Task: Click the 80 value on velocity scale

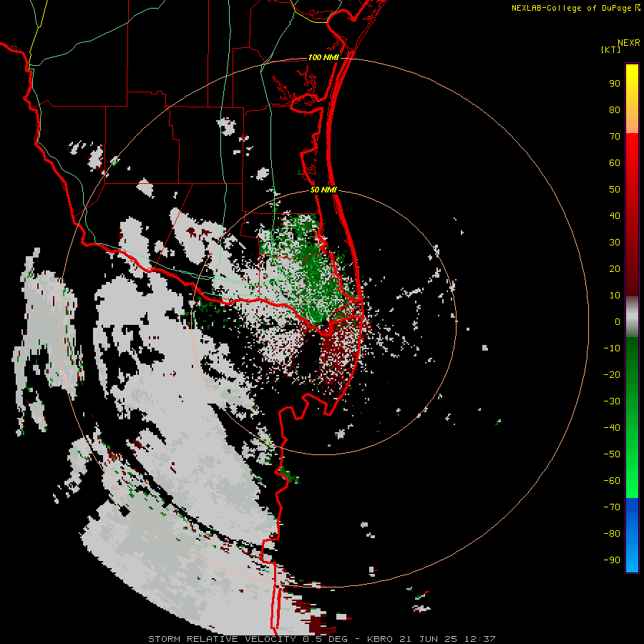Action: pyautogui.click(x=615, y=110)
